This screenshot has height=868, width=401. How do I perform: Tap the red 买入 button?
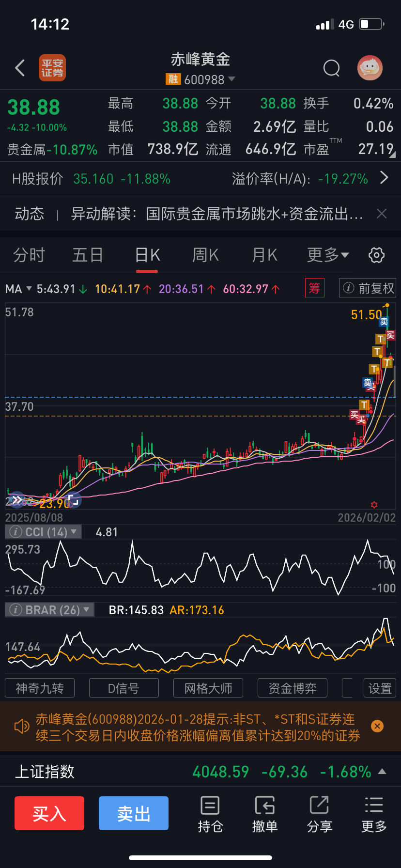click(49, 813)
